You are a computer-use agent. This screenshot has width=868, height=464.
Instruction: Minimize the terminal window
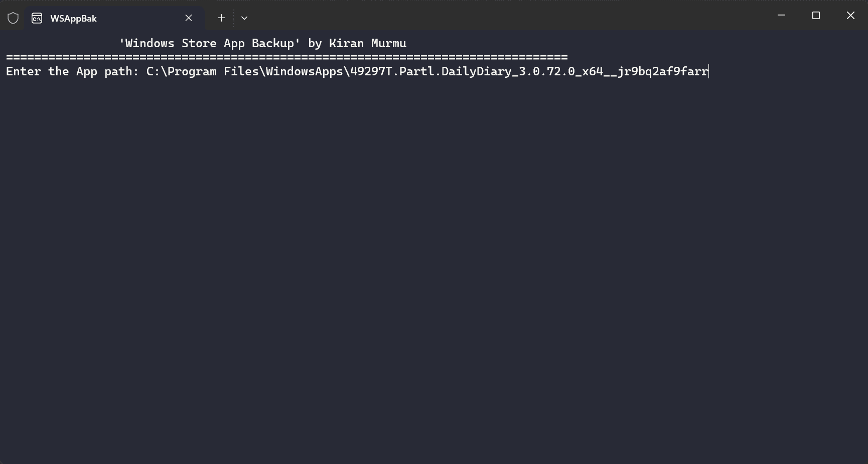(x=781, y=16)
